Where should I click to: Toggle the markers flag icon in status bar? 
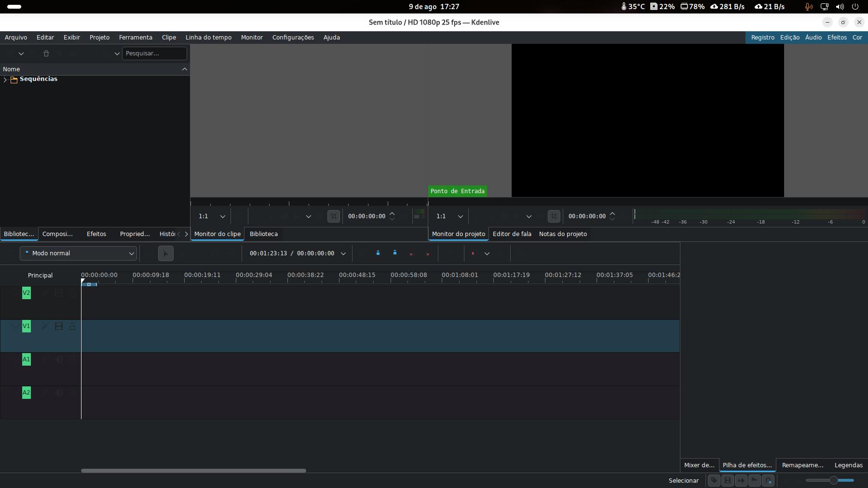pos(755,481)
